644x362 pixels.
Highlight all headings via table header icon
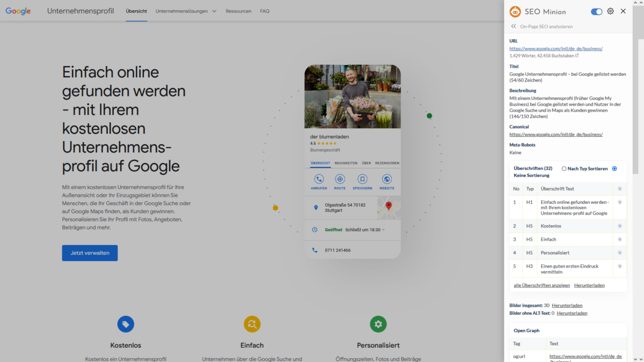pos(620,189)
